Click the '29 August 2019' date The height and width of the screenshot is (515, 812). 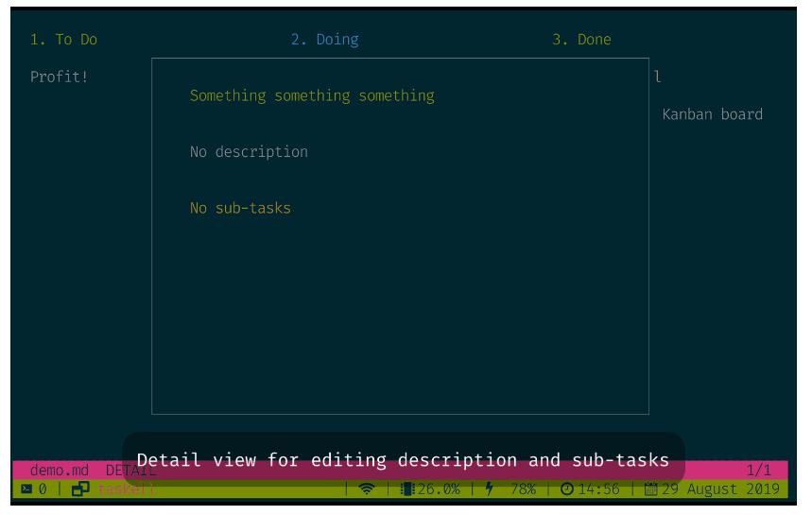pos(720,489)
